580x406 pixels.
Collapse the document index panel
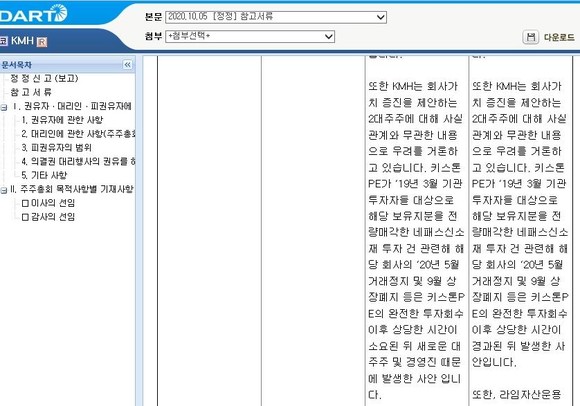tap(127, 65)
